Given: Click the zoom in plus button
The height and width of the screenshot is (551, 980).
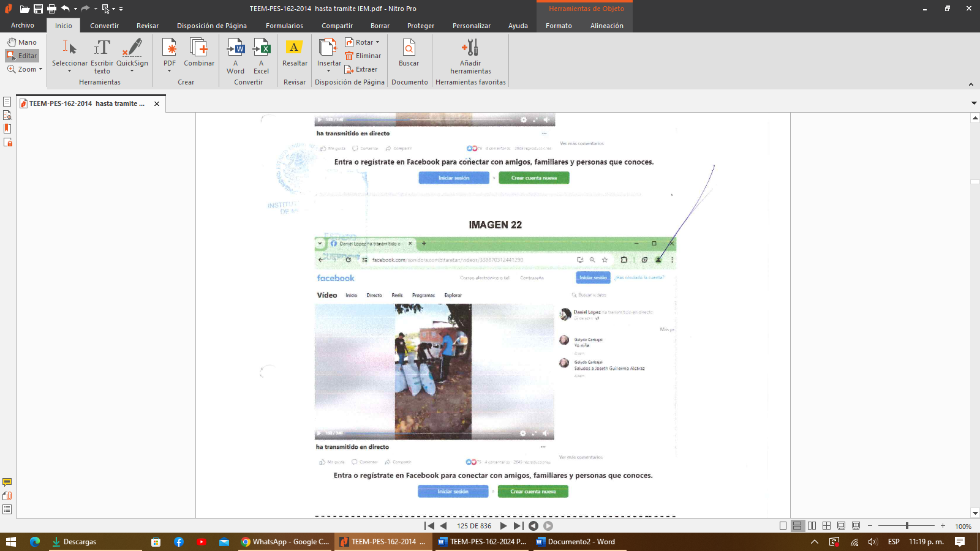Looking at the screenshot, I should pos(943,526).
